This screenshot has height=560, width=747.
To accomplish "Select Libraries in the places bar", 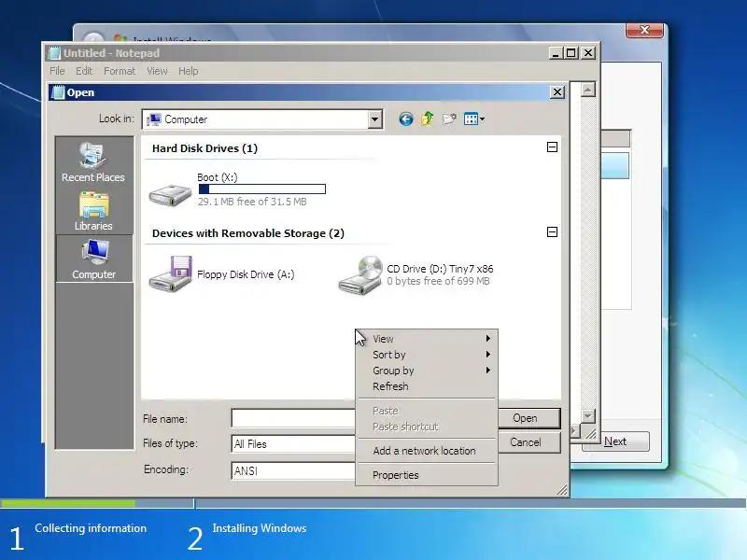I will (93, 212).
